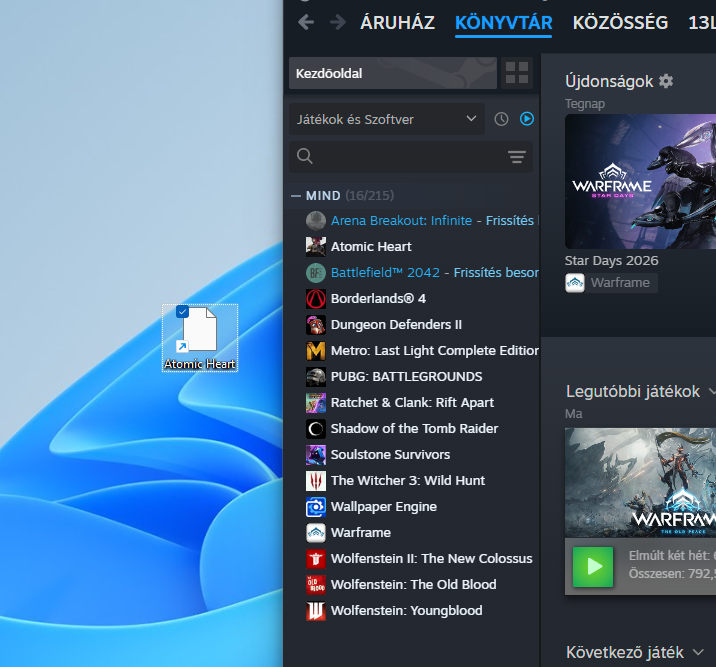Viewport: 716px width, 667px height.
Task: Click the back navigation arrow
Action: point(306,22)
